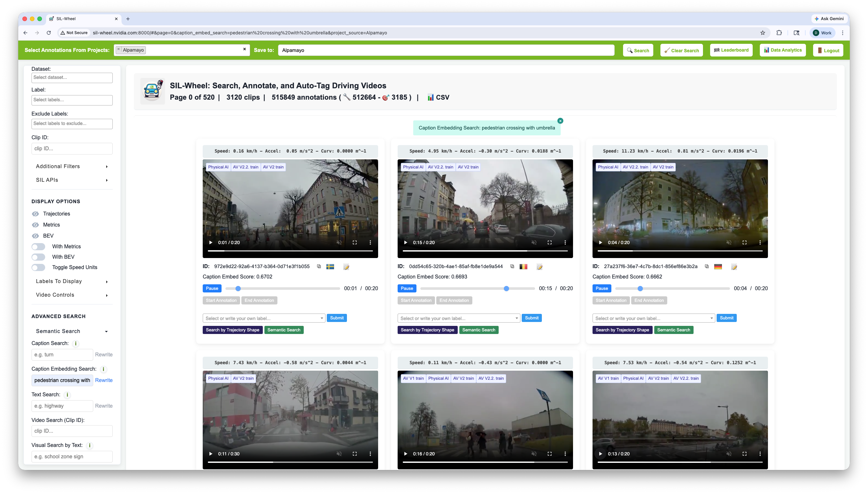Enter fullscreen on the 0:13 / 0:20 video
Screen dimensions: 868x494
[x=744, y=454]
